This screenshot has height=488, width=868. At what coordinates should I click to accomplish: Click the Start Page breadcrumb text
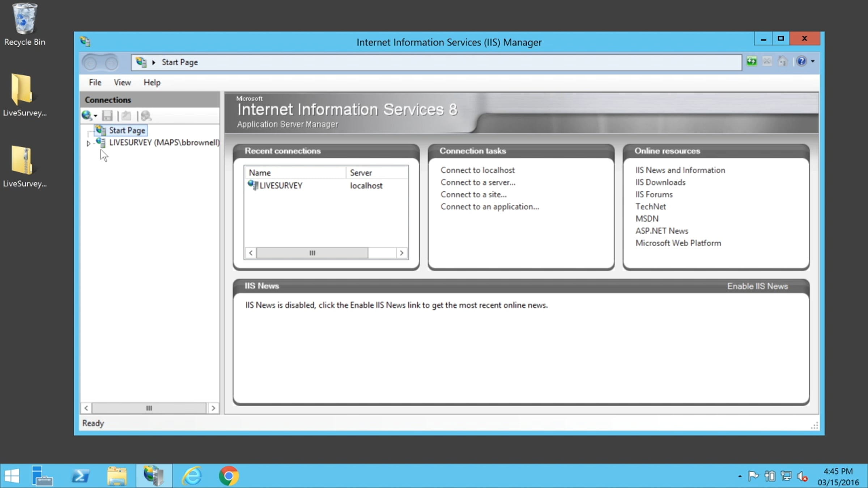click(x=180, y=62)
